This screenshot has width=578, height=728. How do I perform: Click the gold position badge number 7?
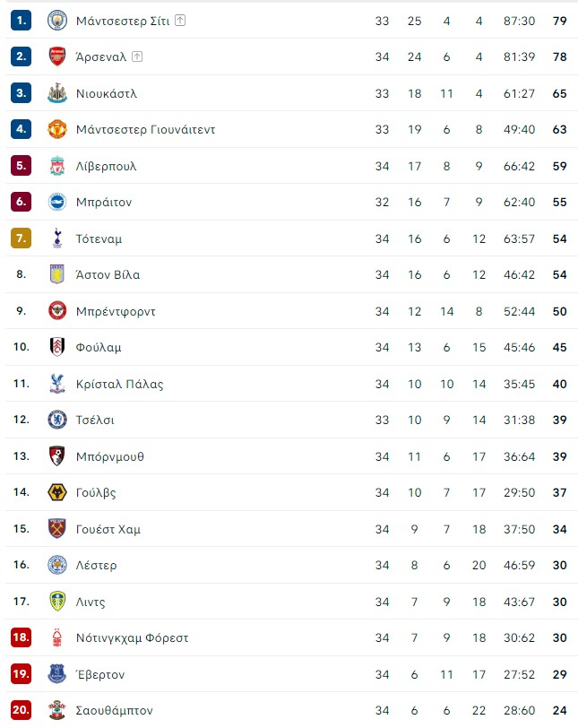click(x=22, y=238)
